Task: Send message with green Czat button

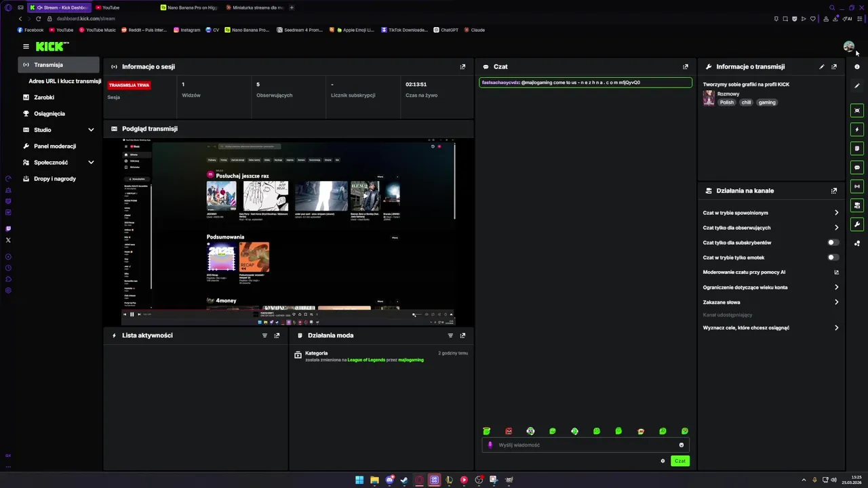Action: (x=680, y=461)
